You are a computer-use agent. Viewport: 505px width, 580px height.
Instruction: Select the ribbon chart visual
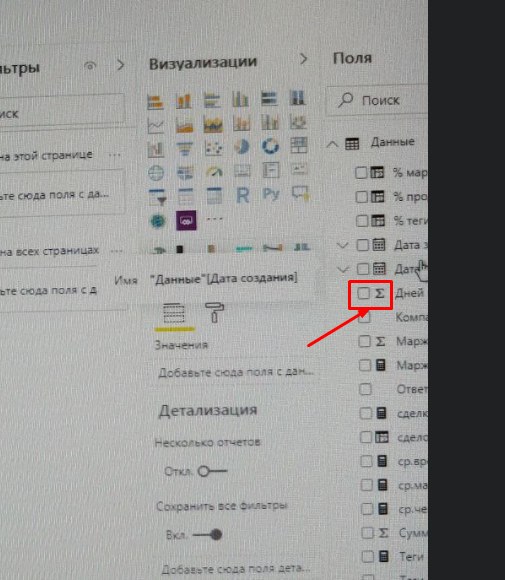pos(298,122)
